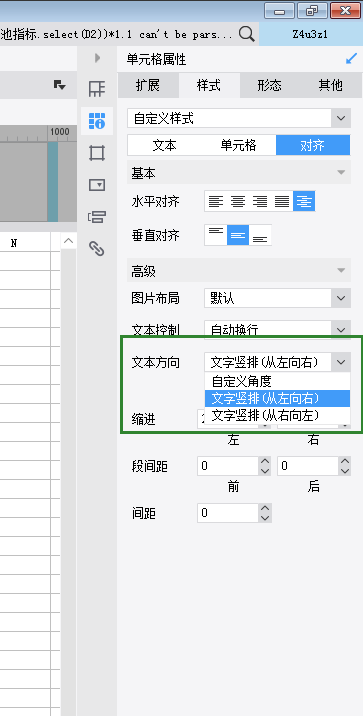Select the 单元格 style button
363x716 pixels.
[238, 145]
